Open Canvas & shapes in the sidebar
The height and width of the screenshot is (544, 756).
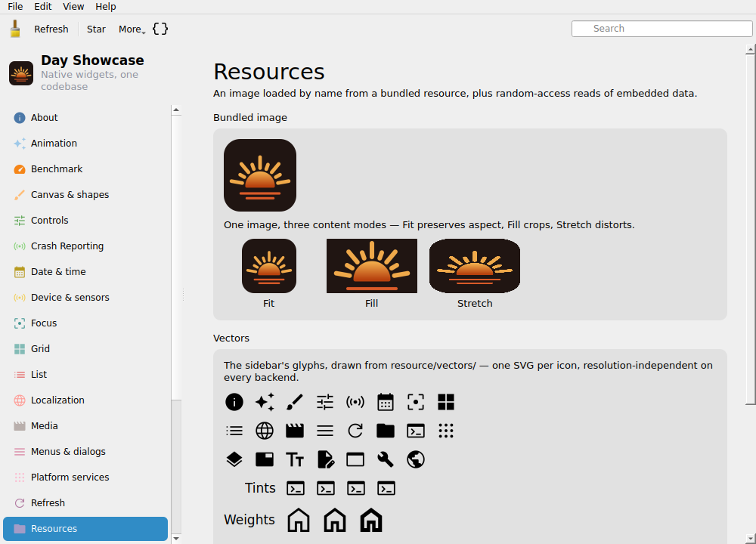(85, 195)
